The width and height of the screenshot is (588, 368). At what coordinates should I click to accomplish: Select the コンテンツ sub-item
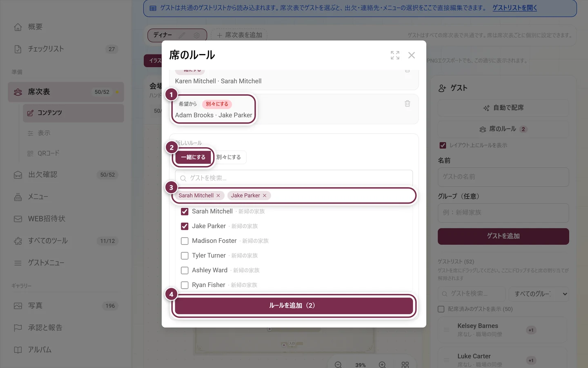73,113
